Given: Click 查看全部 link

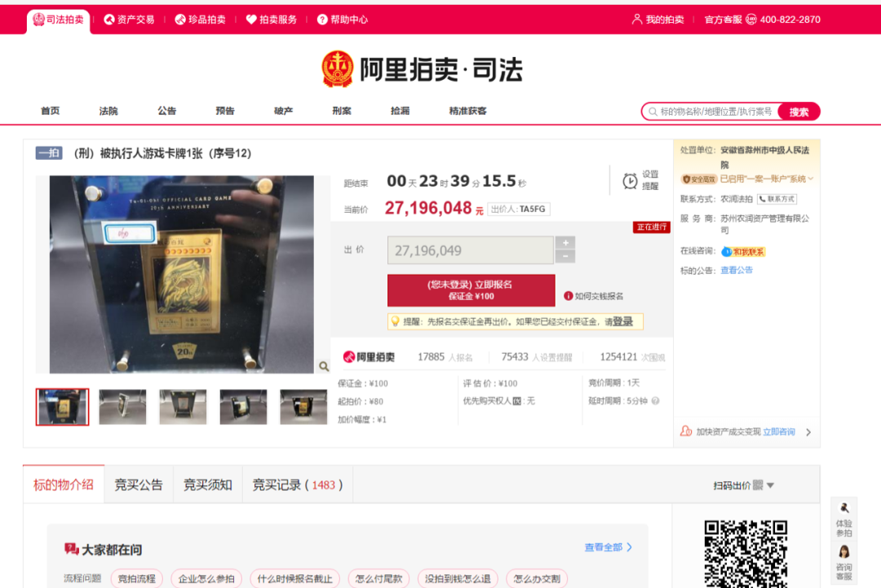Looking at the screenshot, I should (x=608, y=547).
